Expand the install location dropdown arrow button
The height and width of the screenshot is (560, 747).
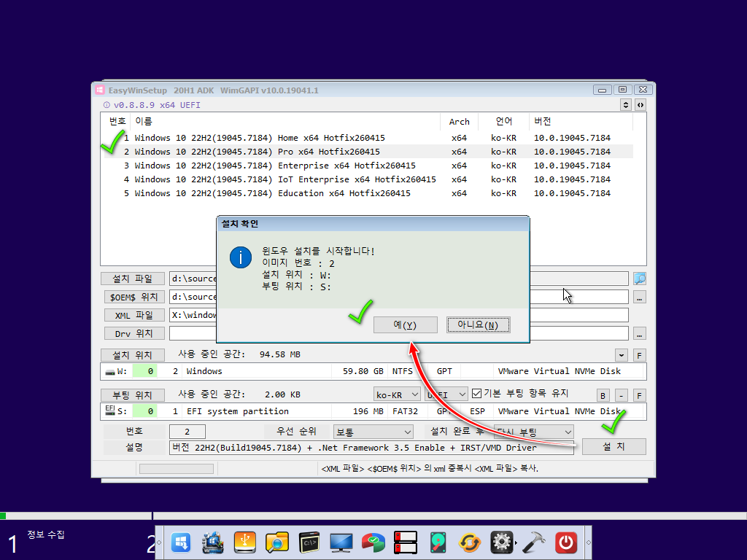pos(622,355)
